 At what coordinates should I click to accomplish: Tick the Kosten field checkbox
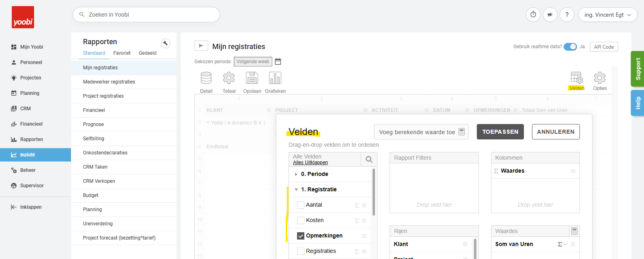[x=301, y=220]
